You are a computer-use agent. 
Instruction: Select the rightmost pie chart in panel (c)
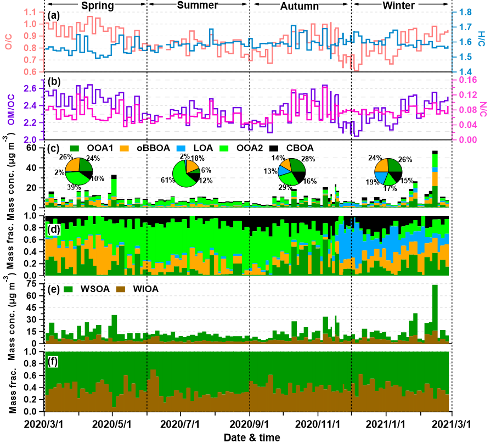388,172
